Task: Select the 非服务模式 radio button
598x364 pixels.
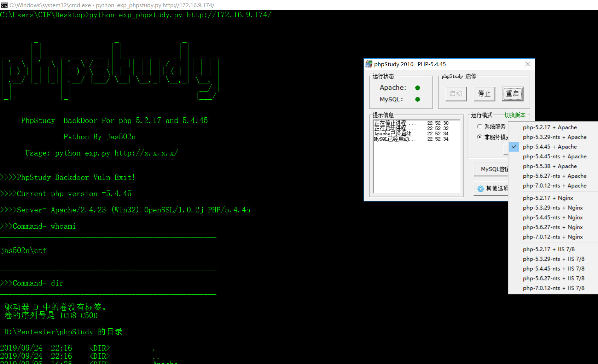Action: [x=480, y=137]
